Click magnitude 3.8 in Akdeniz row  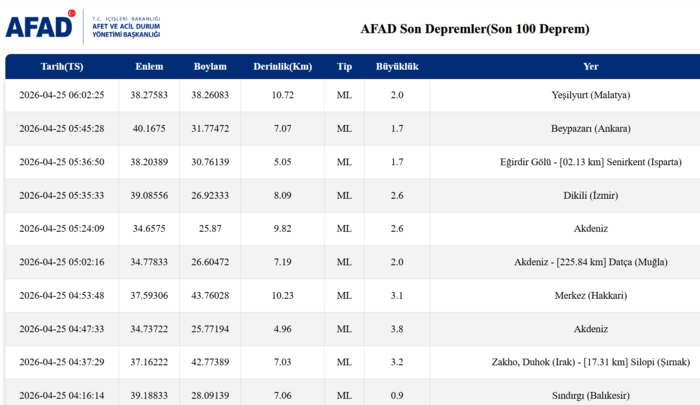(397, 329)
